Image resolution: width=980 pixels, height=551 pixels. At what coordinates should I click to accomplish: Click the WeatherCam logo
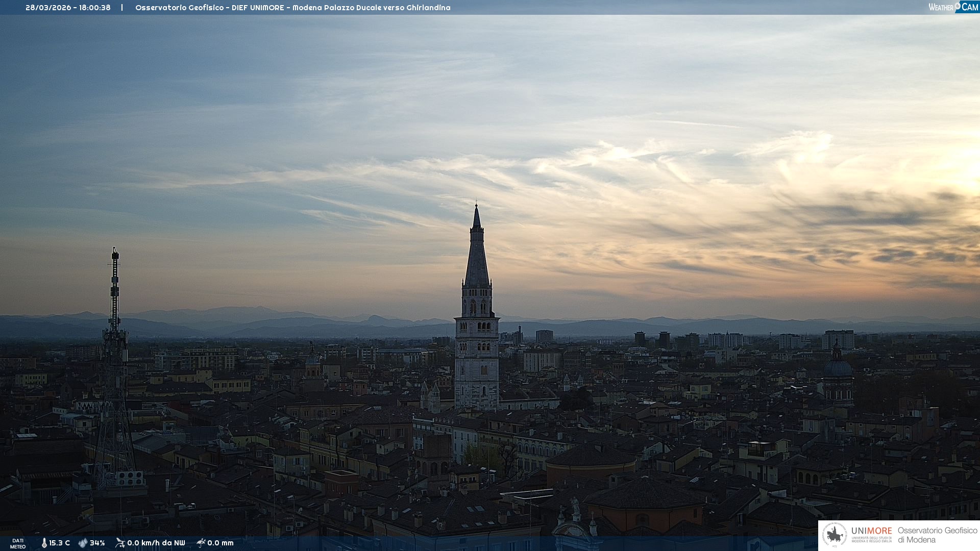pos(953,7)
